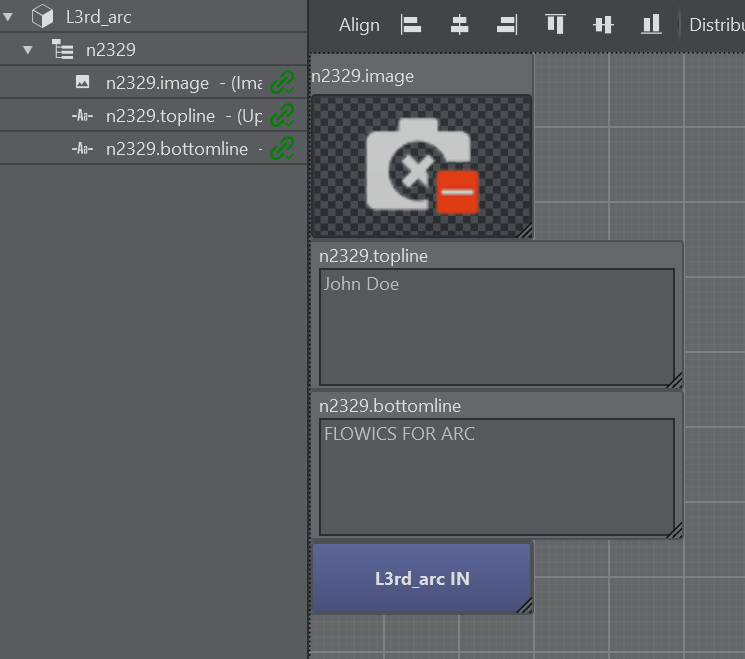The height and width of the screenshot is (659, 745).
Task: Click the align vertical centers icon
Action: (x=603, y=25)
